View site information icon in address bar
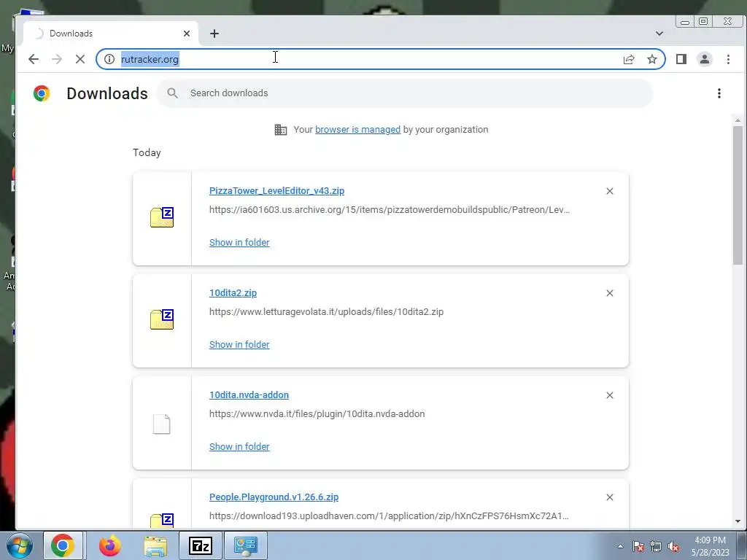 [x=109, y=59]
